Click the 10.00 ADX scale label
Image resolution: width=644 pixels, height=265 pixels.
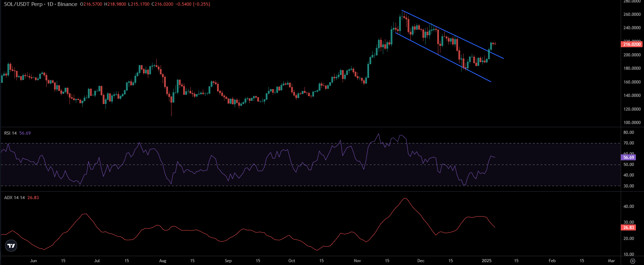point(629,254)
